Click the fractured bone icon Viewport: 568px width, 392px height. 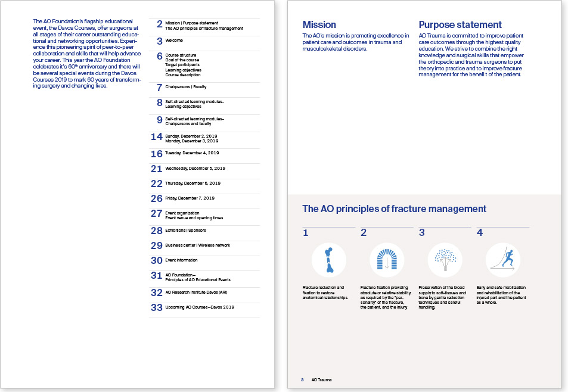(328, 260)
